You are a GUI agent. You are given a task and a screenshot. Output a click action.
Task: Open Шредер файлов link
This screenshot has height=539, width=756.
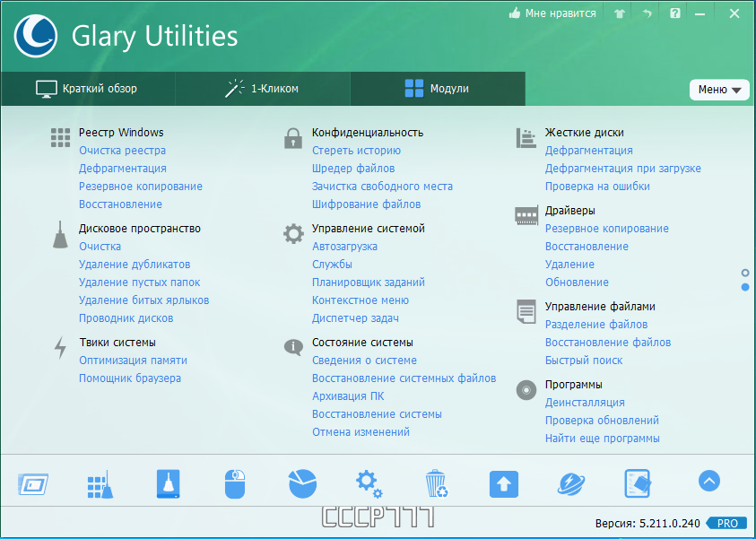353,169
